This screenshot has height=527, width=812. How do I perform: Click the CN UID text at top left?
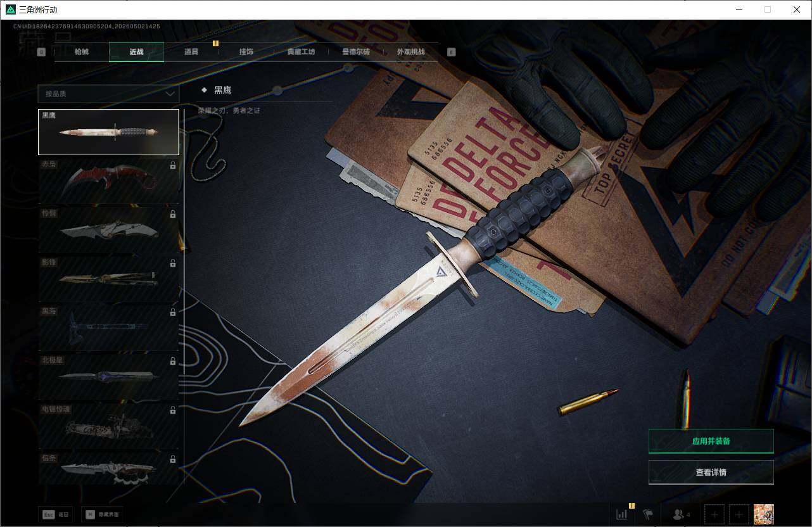(x=87, y=27)
